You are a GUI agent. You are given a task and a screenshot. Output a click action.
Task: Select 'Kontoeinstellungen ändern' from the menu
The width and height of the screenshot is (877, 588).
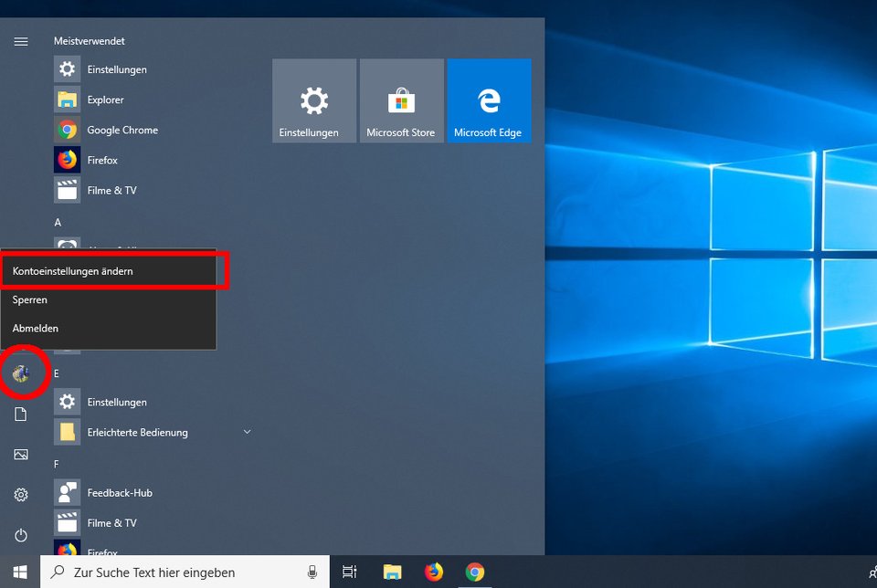[72, 270]
